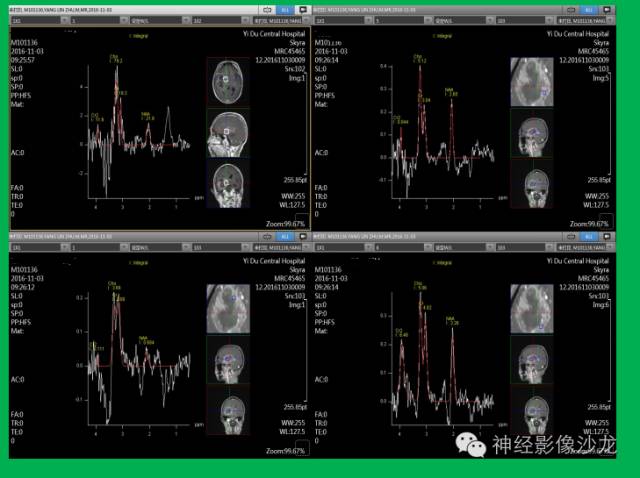Screen dimensions: 640x478
Task: Click the comment bubble icon in bottom-right pane header
Action: coord(607,237)
